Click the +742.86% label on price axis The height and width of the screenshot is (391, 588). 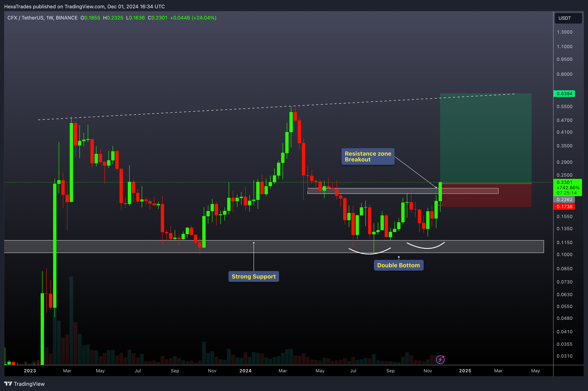pyautogui.click(x=568, y=188)
